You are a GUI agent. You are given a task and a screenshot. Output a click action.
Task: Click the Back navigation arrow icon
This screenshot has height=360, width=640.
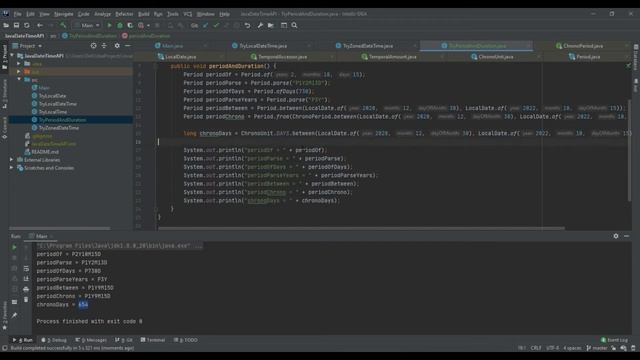[40, 25]
